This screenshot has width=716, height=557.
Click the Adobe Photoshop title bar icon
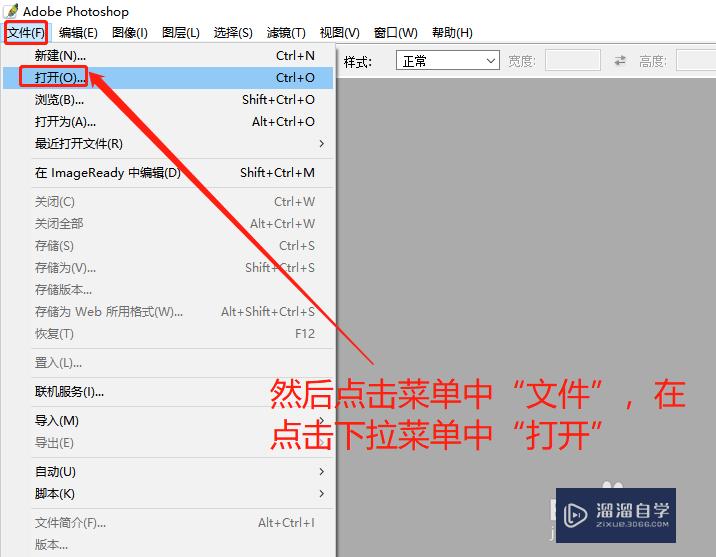pyautogui.click(x=12, y=11)
